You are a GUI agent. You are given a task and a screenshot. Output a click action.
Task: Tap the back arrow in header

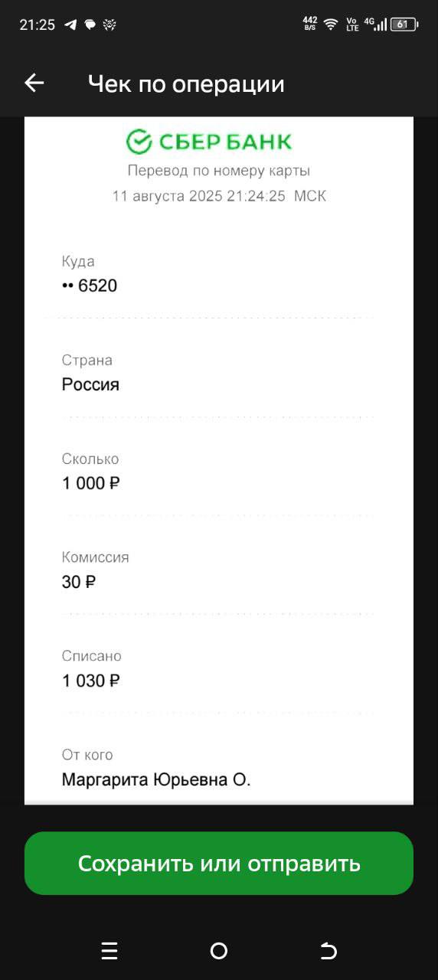[34, 83]
